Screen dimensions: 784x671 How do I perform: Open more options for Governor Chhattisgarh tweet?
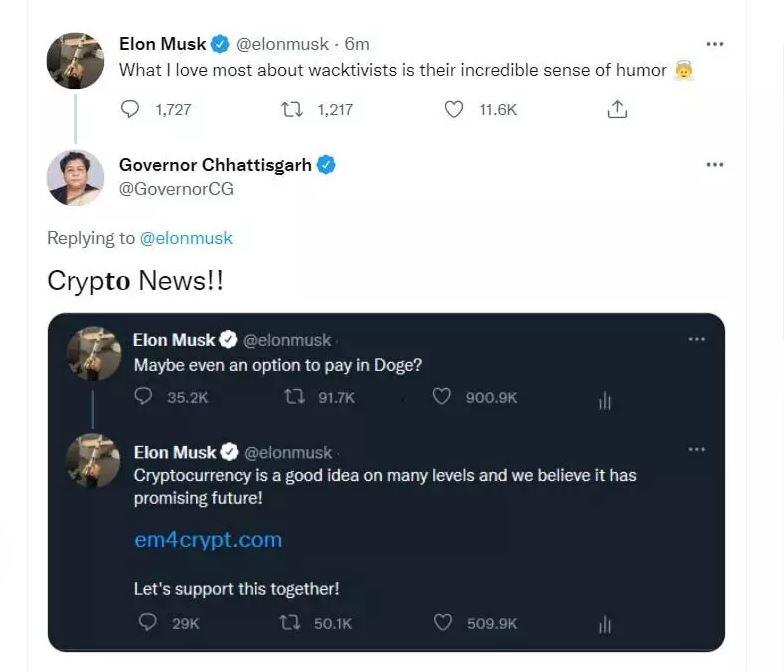[715, 164]
